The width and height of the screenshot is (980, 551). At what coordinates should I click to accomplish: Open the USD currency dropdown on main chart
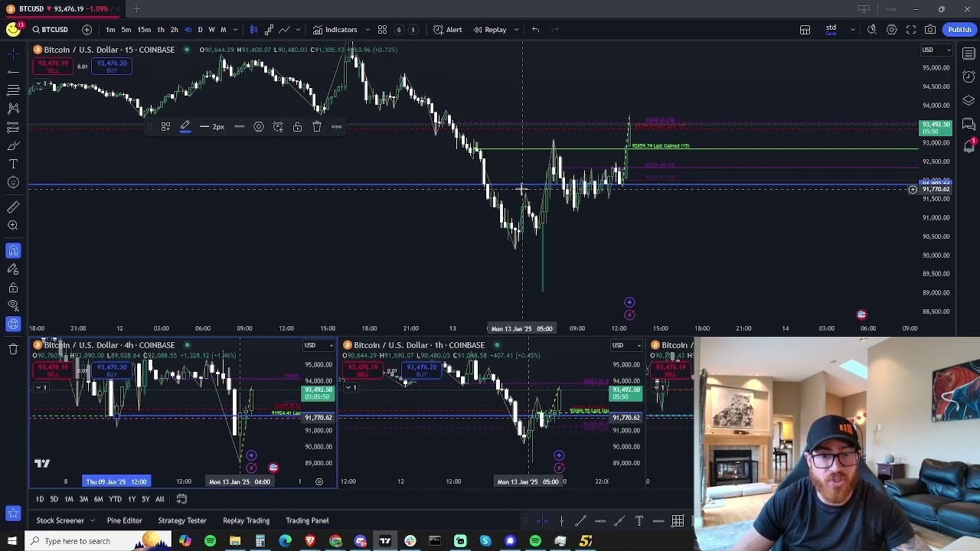click(x=936, y=51)
